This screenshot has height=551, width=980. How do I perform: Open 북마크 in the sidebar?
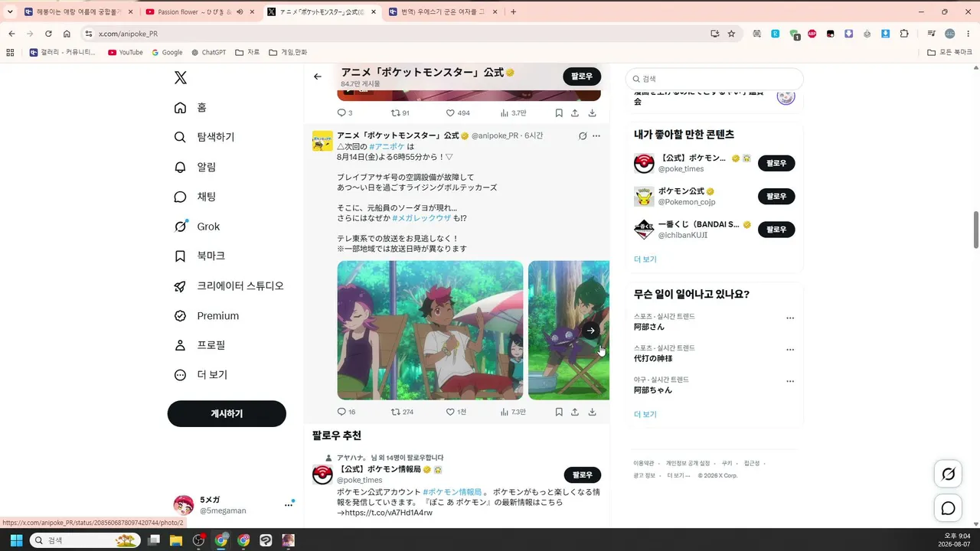point(200,256)
